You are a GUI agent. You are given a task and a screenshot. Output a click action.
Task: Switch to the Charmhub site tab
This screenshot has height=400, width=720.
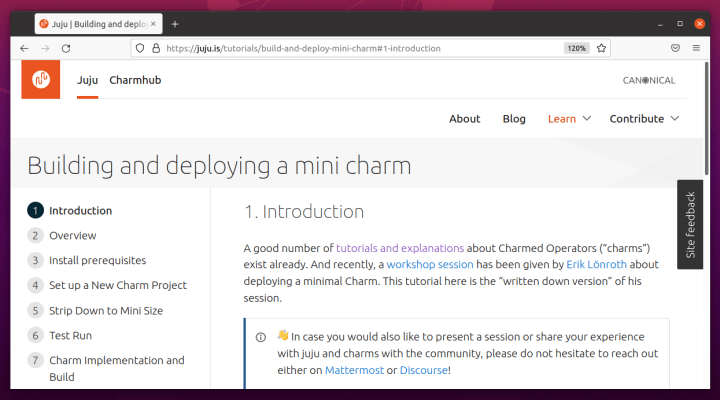135,80
